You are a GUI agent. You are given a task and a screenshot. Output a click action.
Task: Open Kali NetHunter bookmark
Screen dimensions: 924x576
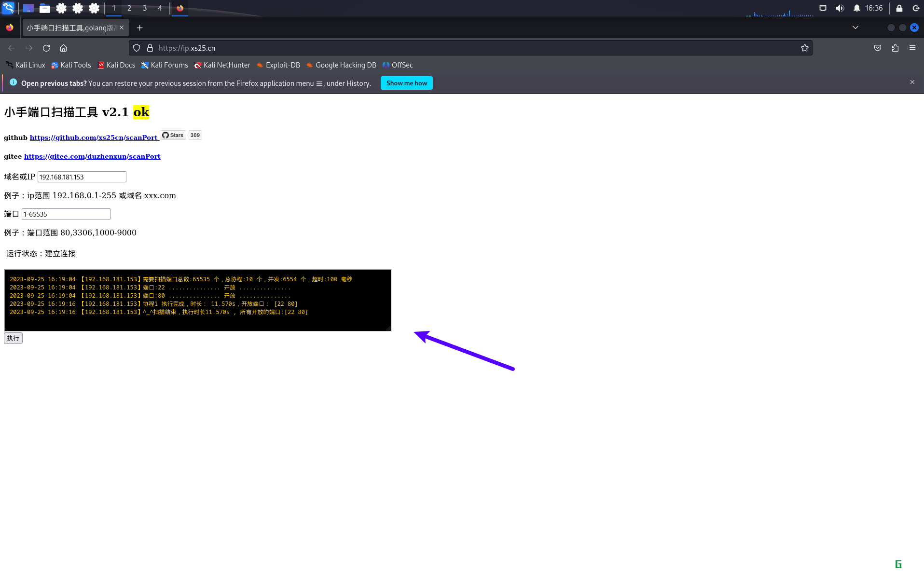tap(222, 65)
